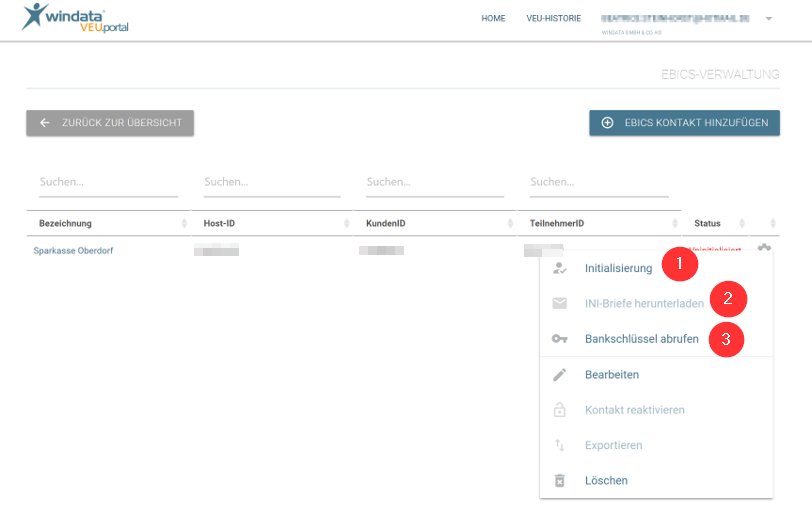812x515 pixels.
Task: Click the blurred Host-ID cell of Sparkasse Oberdorf
Action: pos(216,249)
